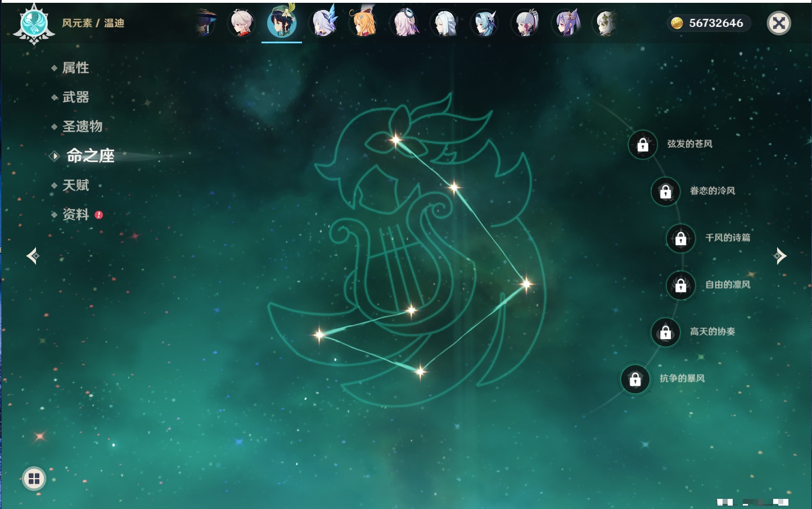Screen dimensions: 812x509
Task: Open the lock icon for 千风的诗篇
Action: click(x=681, y=238)
